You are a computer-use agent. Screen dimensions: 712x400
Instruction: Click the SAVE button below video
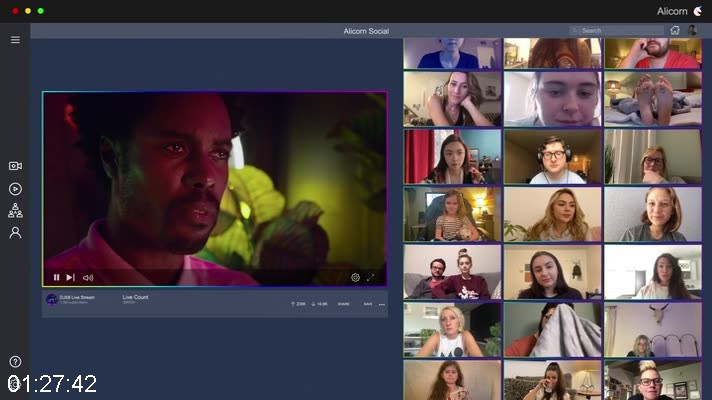(368, 304)
